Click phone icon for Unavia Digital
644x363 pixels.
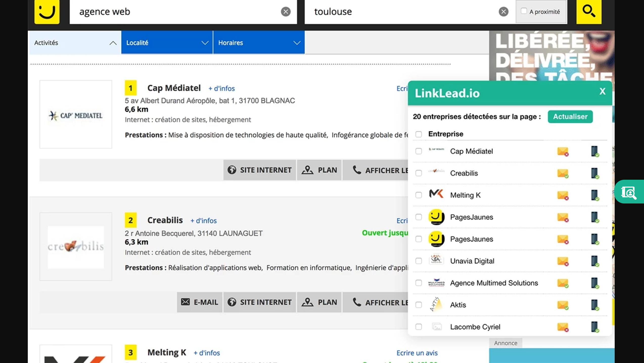click(x=595, y=261)
